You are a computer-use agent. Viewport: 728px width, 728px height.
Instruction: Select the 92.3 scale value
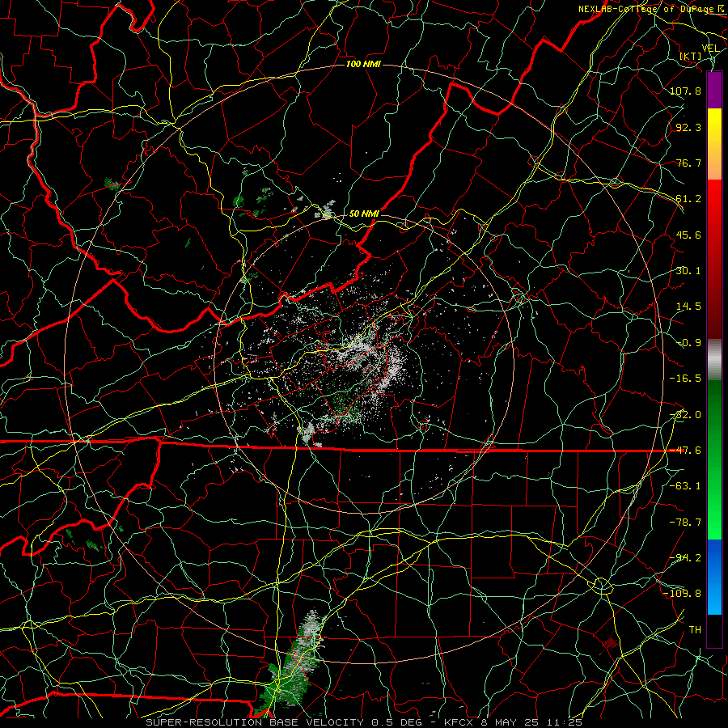click(688, 127)
